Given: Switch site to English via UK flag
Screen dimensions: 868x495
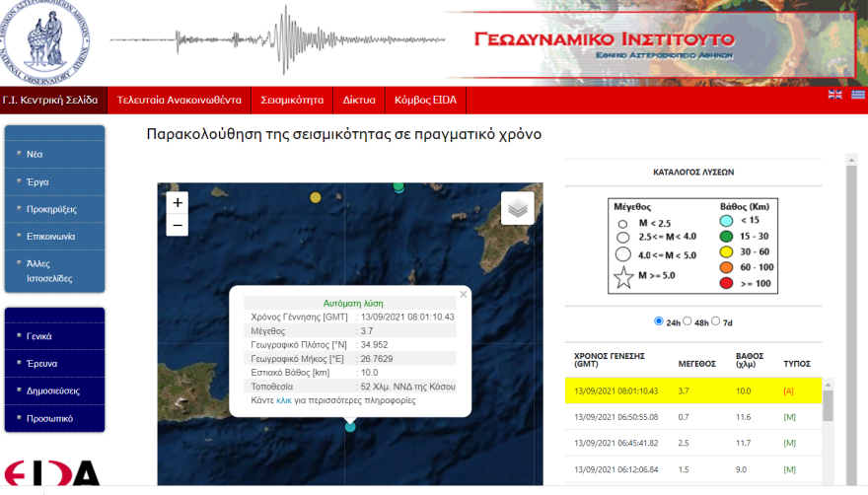Looking at the screenshot, I should pos(834,94).
